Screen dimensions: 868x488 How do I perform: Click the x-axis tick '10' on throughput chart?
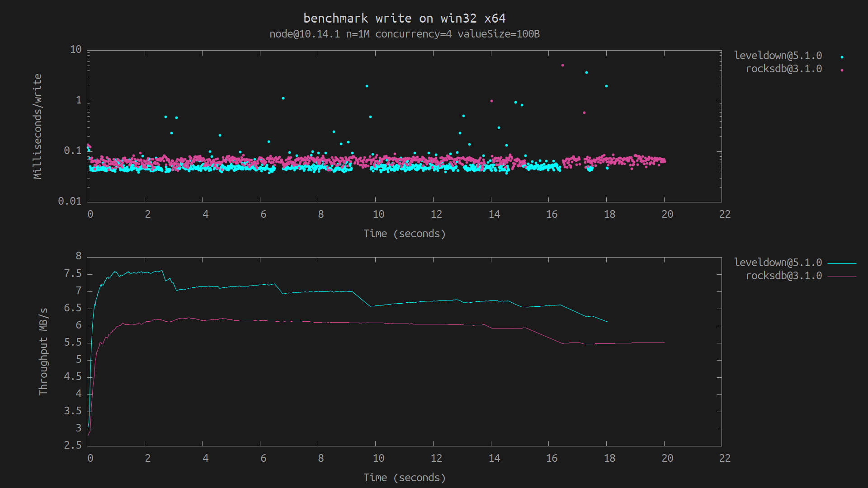click(378, 459)
